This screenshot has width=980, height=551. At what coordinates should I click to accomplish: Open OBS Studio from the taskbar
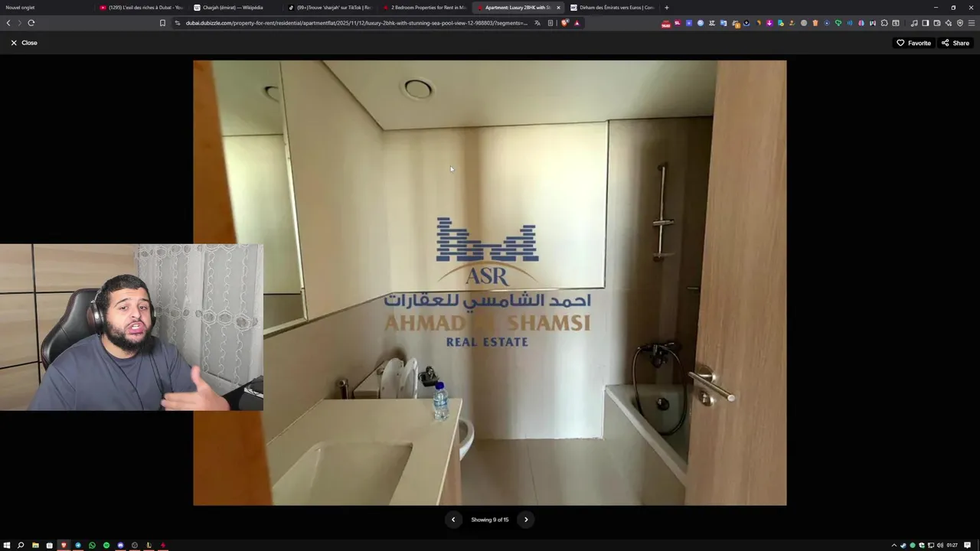pyautogui.click(x=135, y=545)
